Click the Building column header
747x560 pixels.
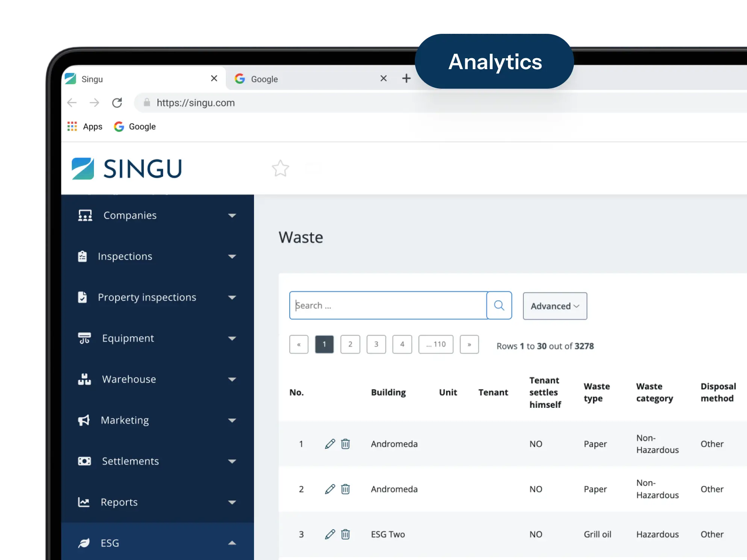pos(389,392)
